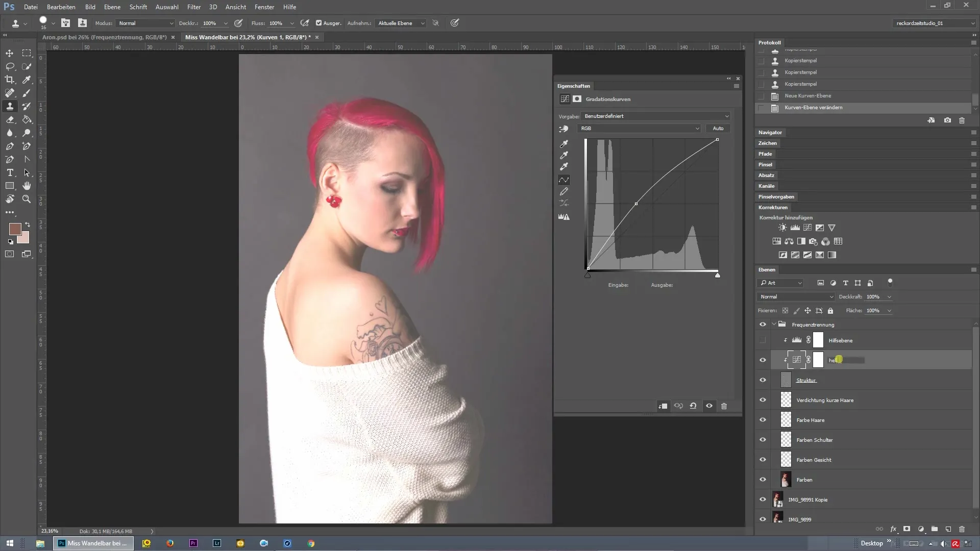The width and height of the screenshot is (980, 551).
Task: Click the Auto button in Curves
Action: click(718, 129)
